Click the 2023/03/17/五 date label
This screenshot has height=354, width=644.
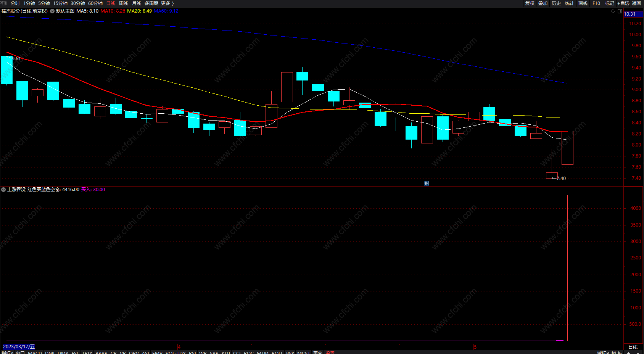pos(19,347)
